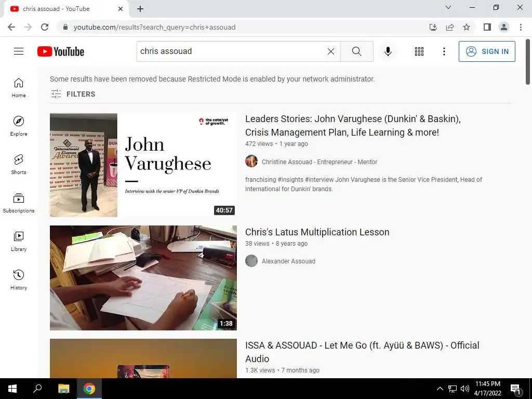Click Christine Assouad channel avatar
Viewport: 532px width, 399px height.
(x=251, y=162)
